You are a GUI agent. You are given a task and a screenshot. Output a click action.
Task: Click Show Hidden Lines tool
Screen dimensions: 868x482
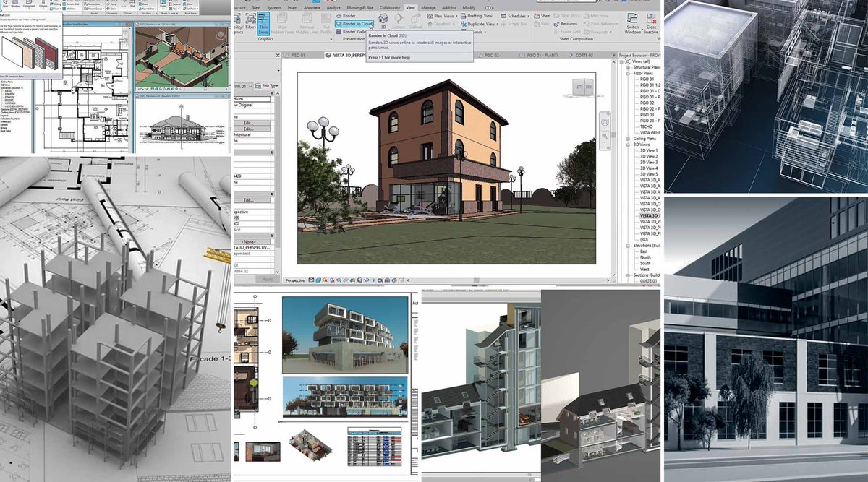[282, 23]
